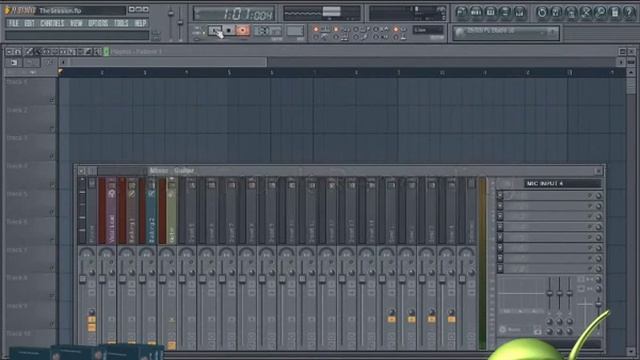Open the CHANNELS menu
The image size is (640, 360).
52,23
